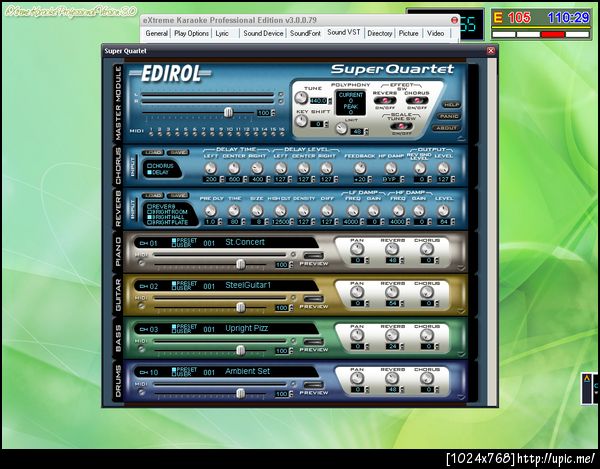Click the master volume slider handle

[x=228, y=112]
